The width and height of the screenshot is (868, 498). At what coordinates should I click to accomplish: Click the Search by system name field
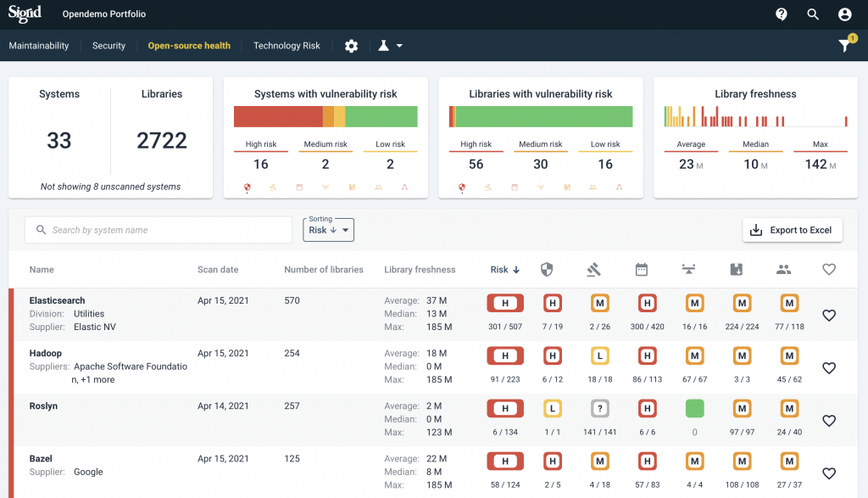159,230
